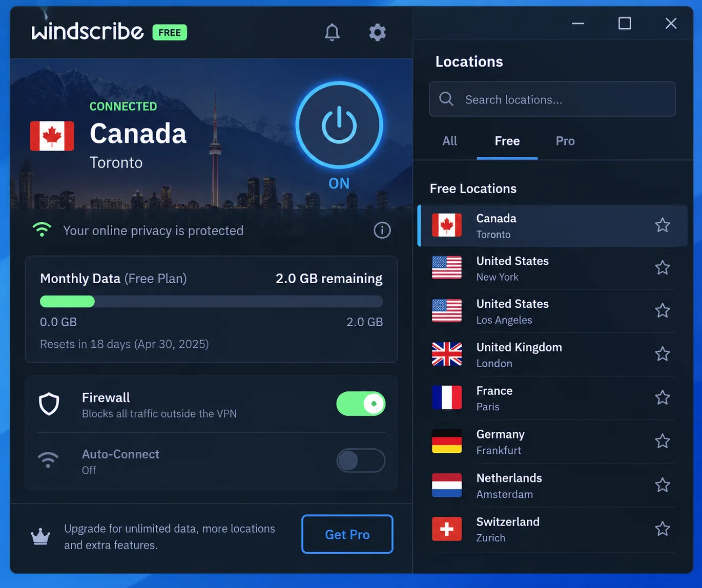The image size is (702, 588).
Task: Star the France Paris location
Action: [x=663, y=397]
